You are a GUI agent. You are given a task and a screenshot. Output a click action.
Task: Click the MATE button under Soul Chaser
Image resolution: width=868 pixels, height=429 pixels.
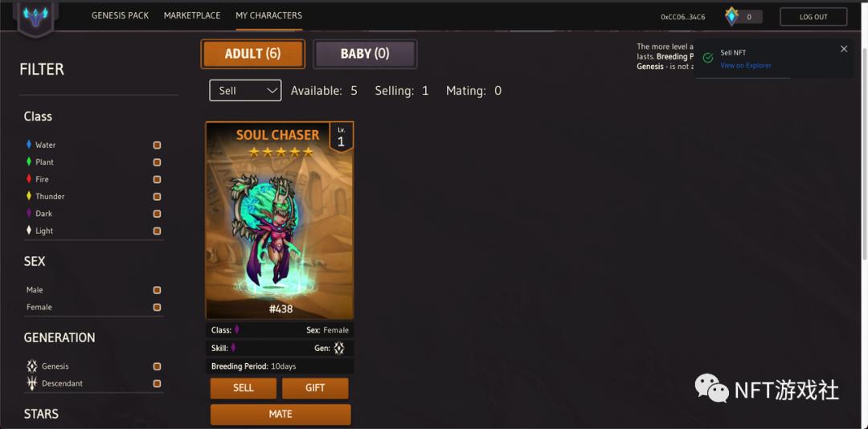280,414
